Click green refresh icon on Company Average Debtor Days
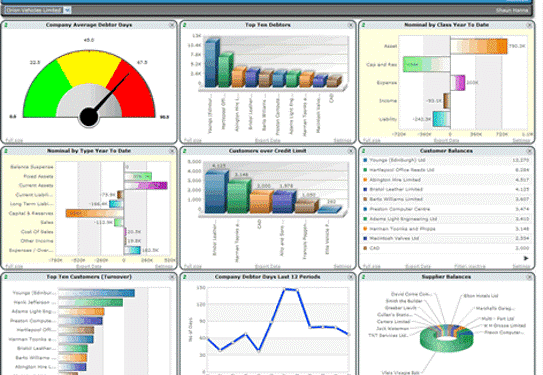Image resolution: width=543 pixels, height=375 pixels. (6, 25)
